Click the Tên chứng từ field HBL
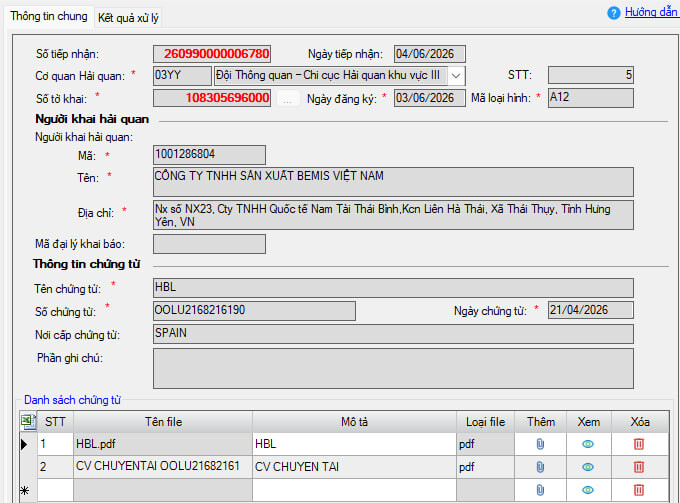680x503 pixels. pyautogui.click(x=393, y=288)
